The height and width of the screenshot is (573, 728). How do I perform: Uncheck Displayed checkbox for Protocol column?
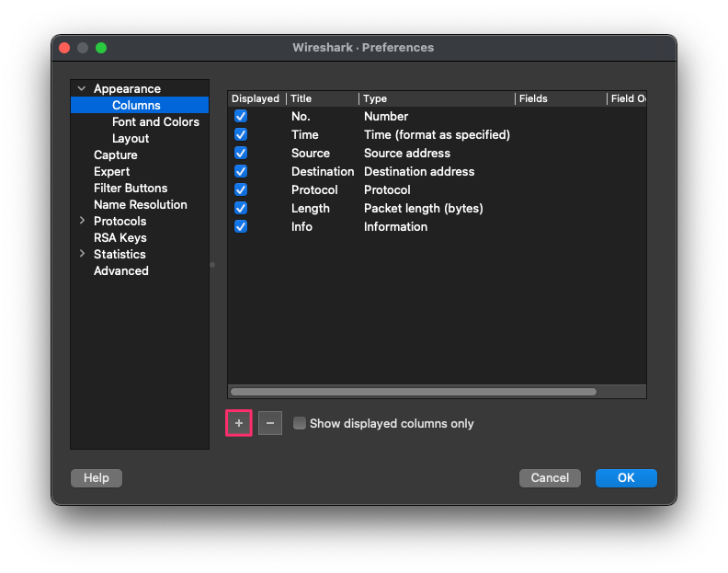point(241,189)
